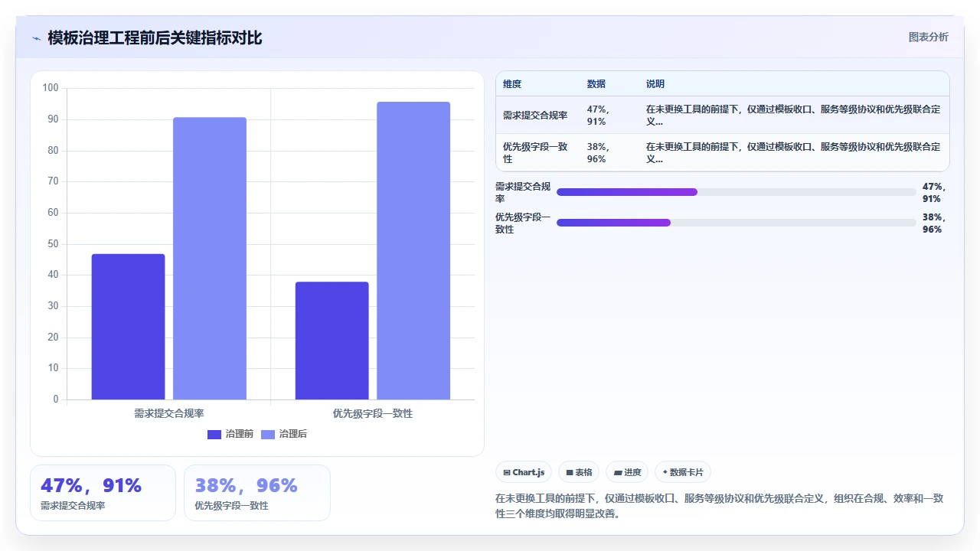Select the 数据卡片 tag chip

tap(683, 472)
